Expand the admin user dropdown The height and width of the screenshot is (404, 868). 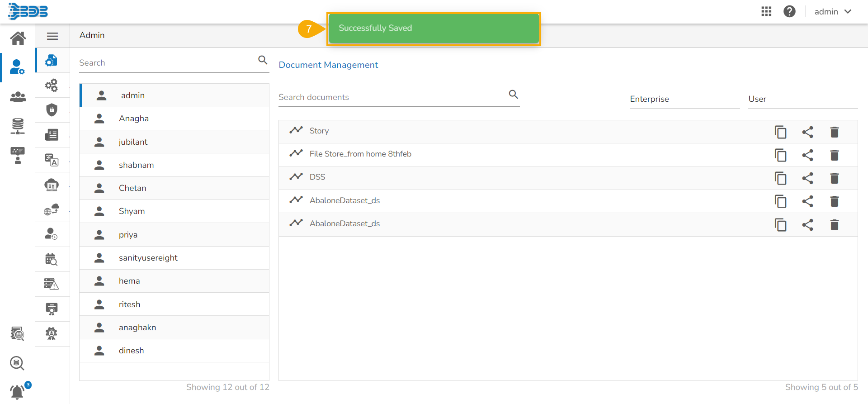833,12
